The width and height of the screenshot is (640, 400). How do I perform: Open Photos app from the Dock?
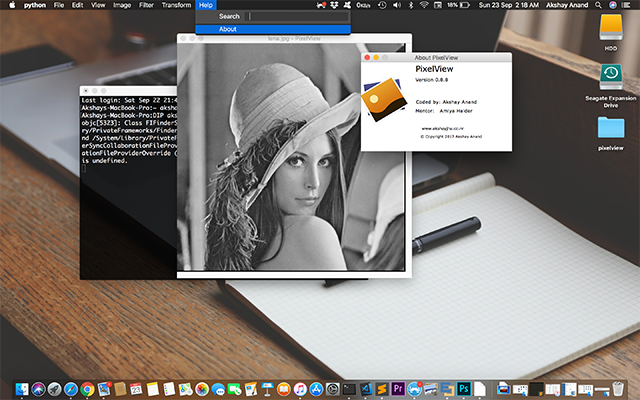click(202, 389)
